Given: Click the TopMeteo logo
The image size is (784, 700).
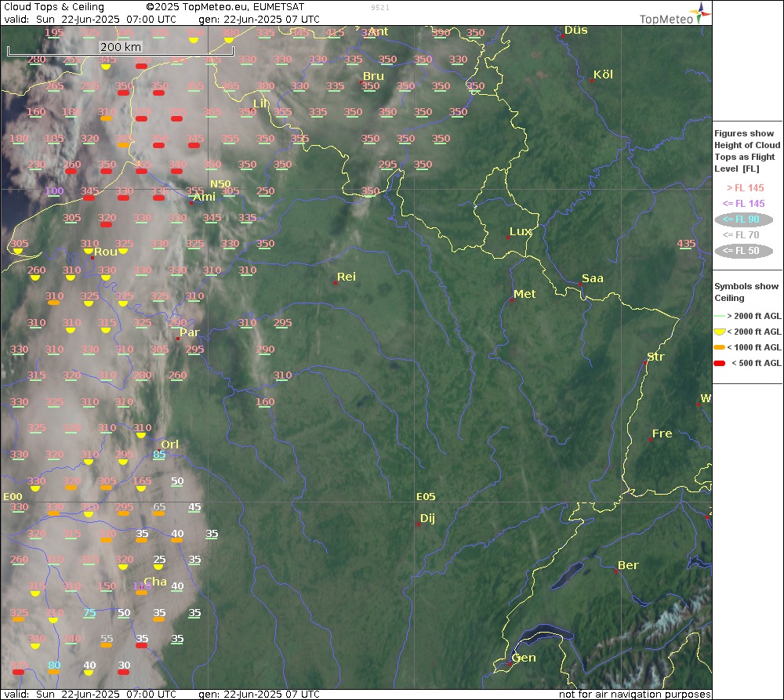Looking at the screenshot, I should click(674, 14).
